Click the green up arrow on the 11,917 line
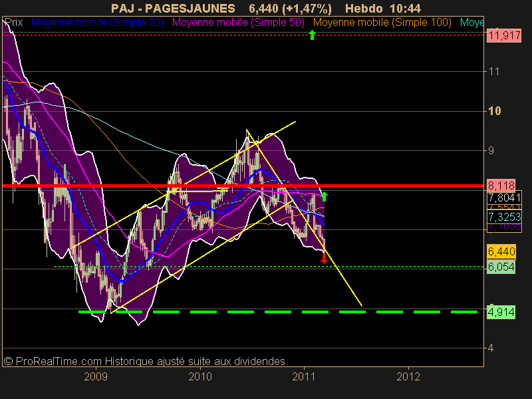Image resolution: width=532 pixels, height=399 pixels. [x=312, y=35]
